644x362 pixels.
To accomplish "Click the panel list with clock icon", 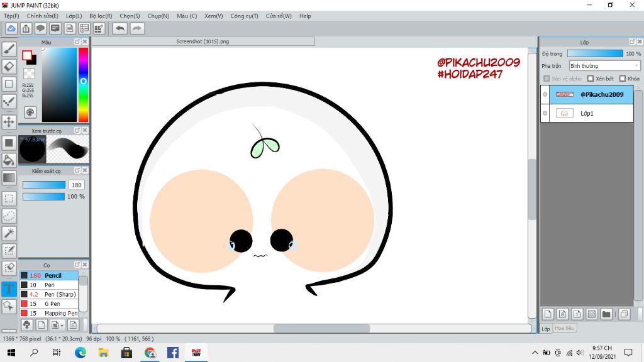I will 84,29.
